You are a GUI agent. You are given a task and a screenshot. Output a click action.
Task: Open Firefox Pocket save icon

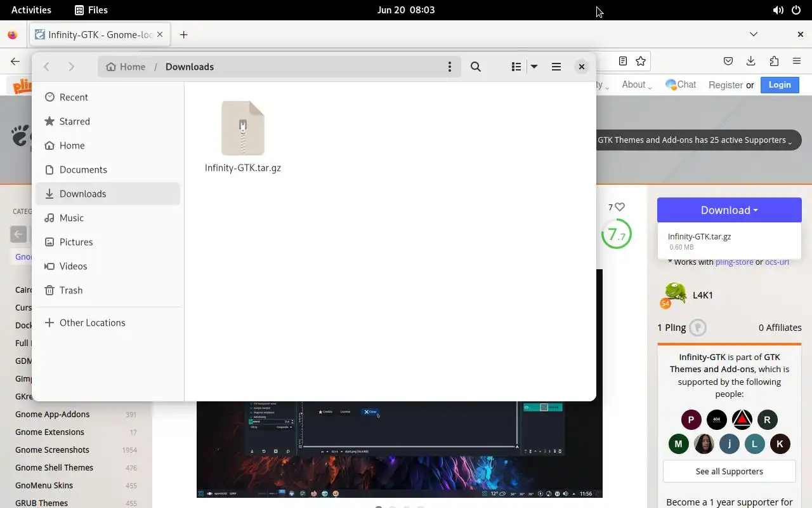728,61
